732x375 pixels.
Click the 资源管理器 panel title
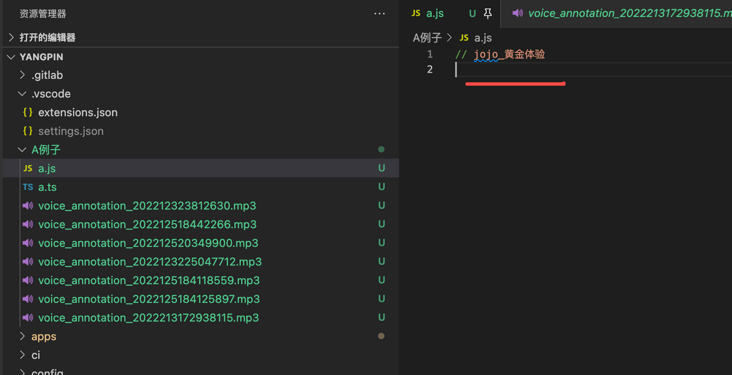(42, 14)
